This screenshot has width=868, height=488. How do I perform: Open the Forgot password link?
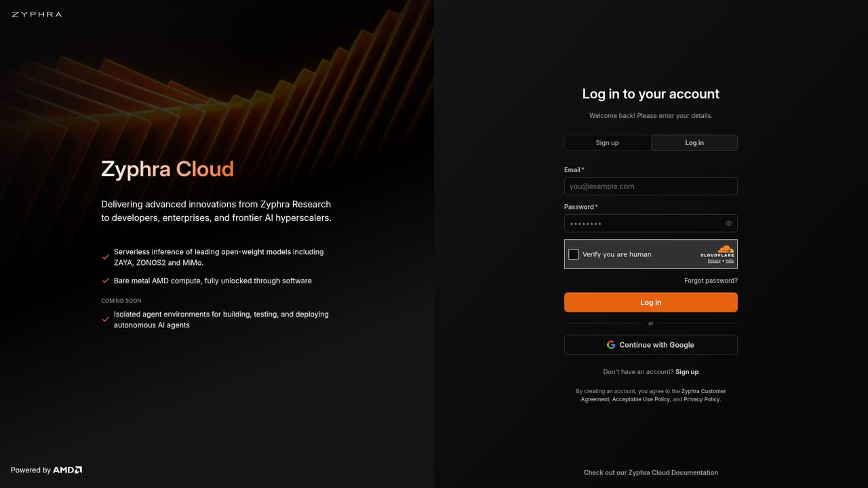[x=711, y=281]
